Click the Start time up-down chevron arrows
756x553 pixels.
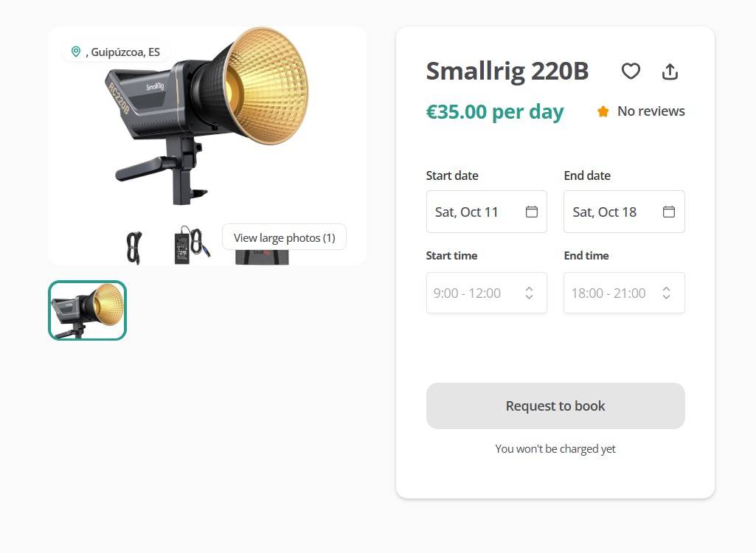(x=529, y=293)
